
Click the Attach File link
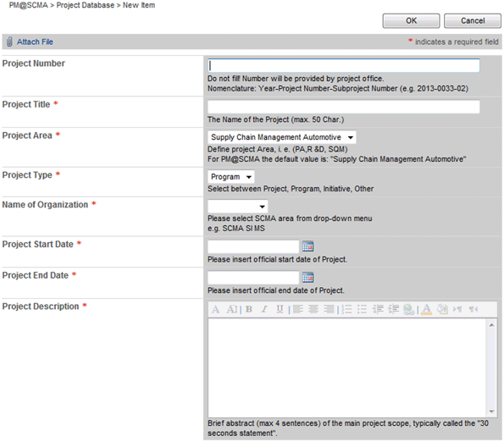point(35,41)
